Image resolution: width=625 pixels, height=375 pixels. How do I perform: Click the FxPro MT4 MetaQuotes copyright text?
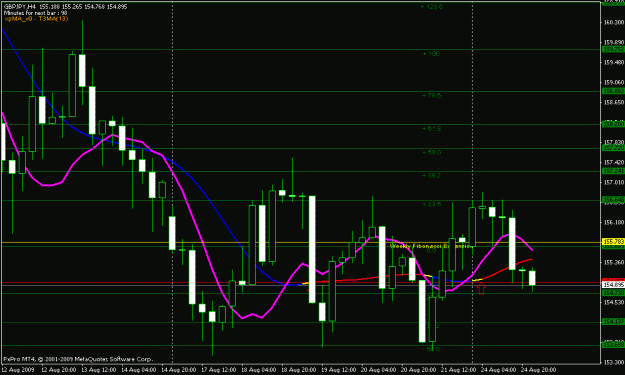(78, 359)
